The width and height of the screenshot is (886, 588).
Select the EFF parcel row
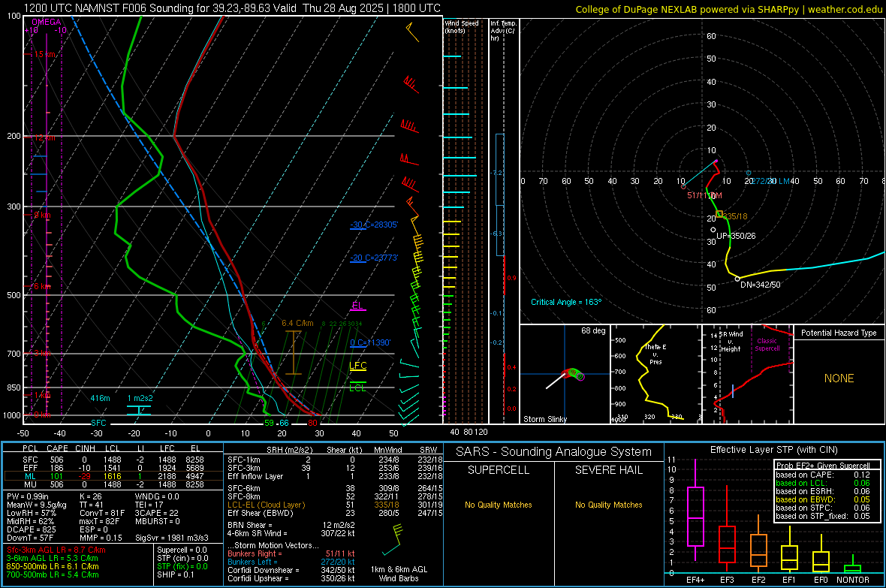coord(113,468)
